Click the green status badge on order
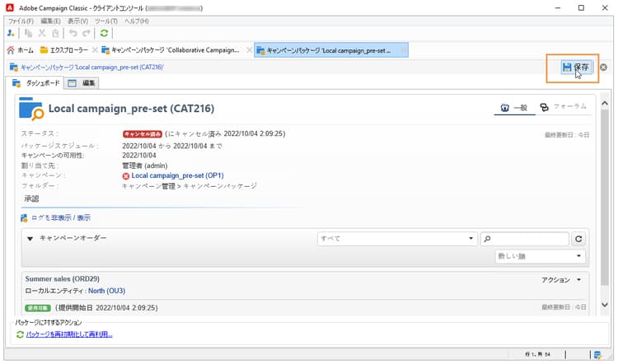 [38, 308]
